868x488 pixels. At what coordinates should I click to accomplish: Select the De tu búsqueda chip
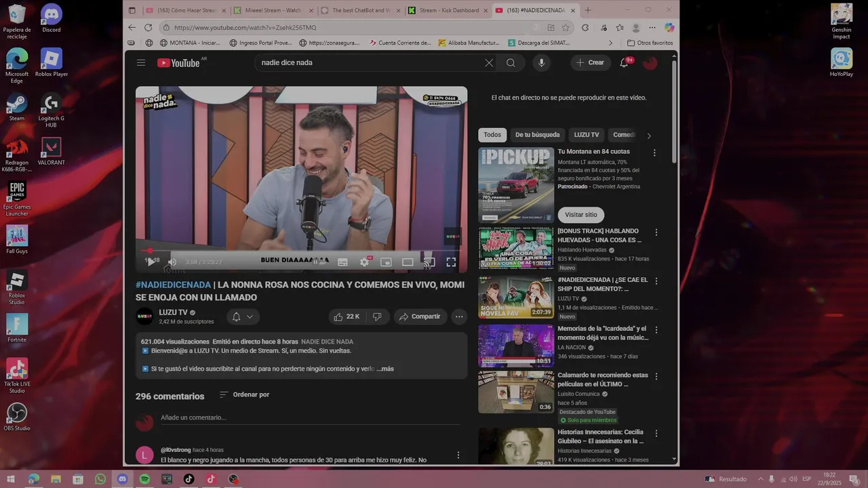point(537,135)
